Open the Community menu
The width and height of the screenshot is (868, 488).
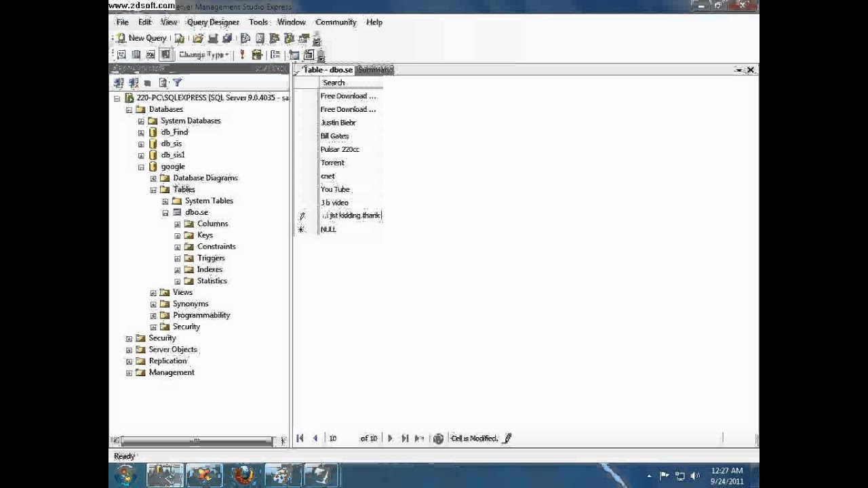point(336,22)
